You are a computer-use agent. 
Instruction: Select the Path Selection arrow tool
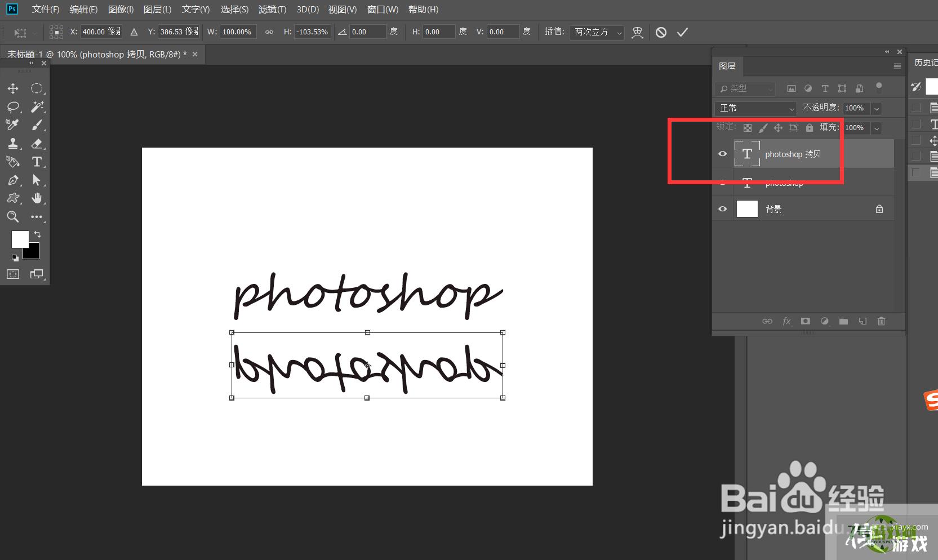click(x=37, y=180)
